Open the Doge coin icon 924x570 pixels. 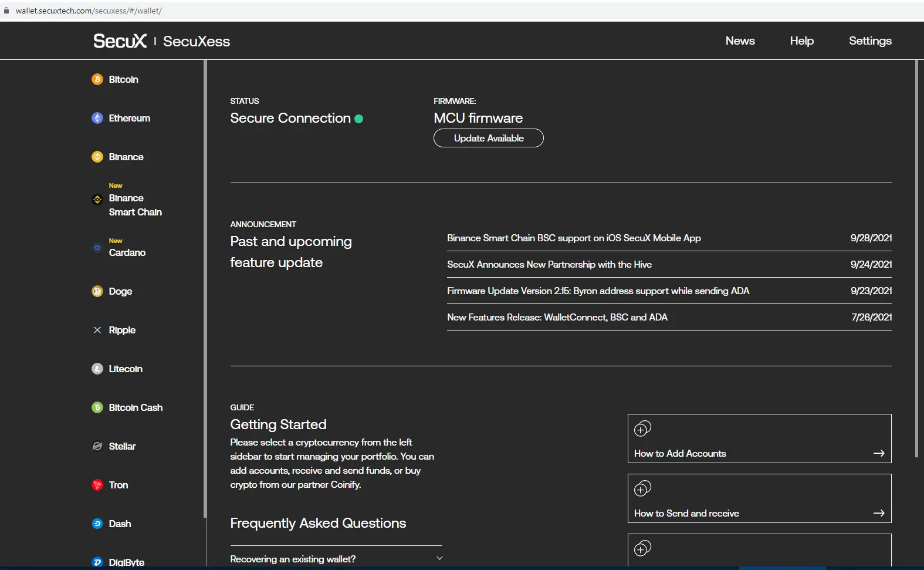coord(97,291)
